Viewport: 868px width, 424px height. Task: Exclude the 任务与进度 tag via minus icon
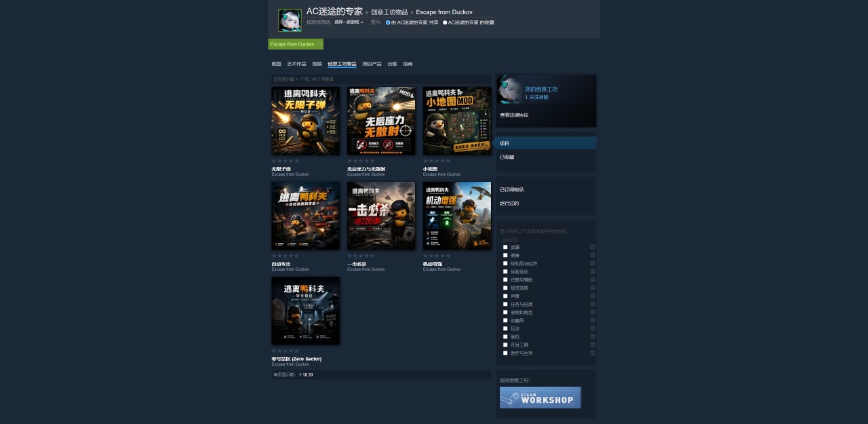tap(593, 304)
